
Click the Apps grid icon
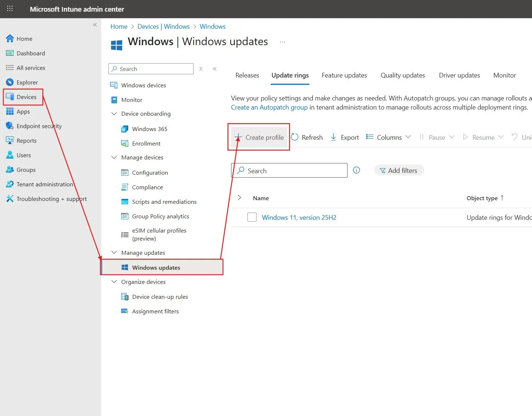[10, 111]
